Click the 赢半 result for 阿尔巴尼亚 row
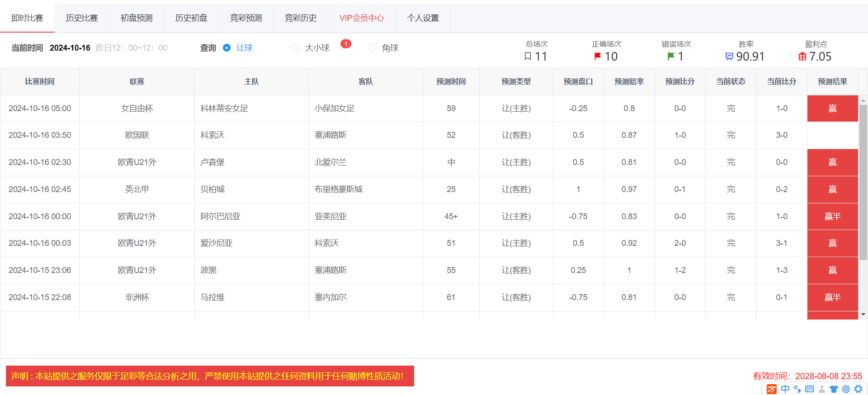This screenshot has width=868, height=395. coord(833,216)
